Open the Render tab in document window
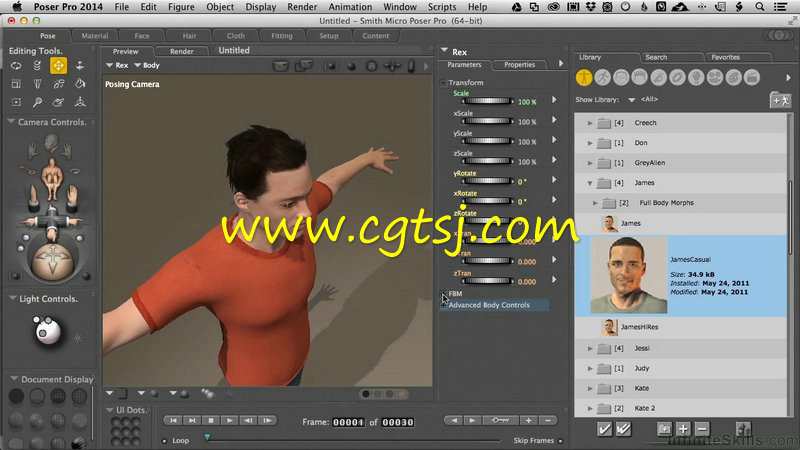Screen dimensions: 800x450 click(x=182, y=51)
